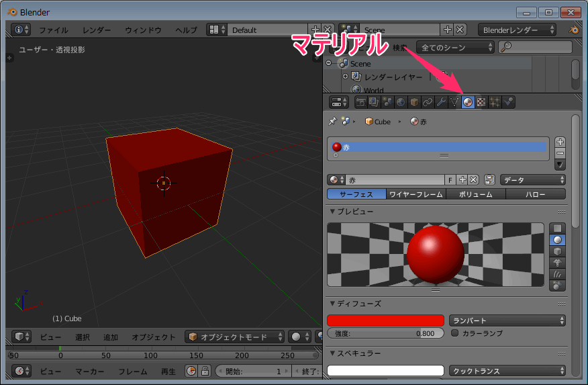Open the white specular color swatch

point(385,371)
